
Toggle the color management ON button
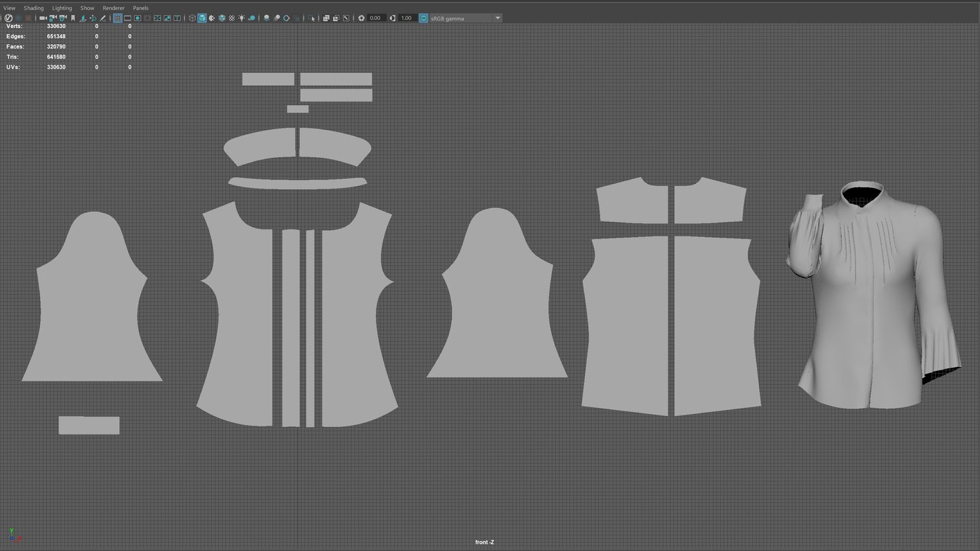[423, 18]
